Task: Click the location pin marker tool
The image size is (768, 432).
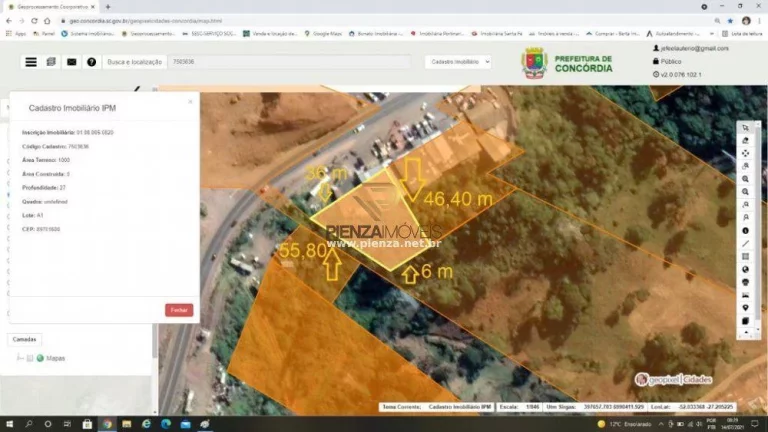Action: [745, 308]
